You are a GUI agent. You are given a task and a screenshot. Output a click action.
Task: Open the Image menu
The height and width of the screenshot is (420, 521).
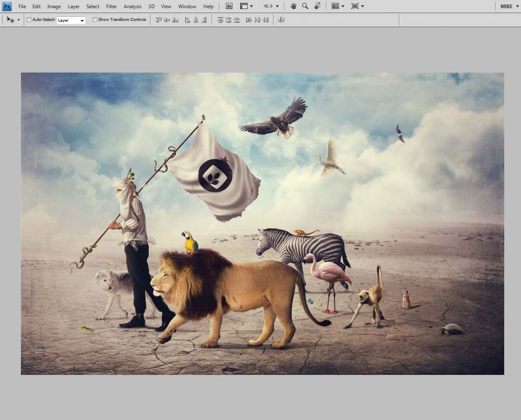[x=54, y=6]
